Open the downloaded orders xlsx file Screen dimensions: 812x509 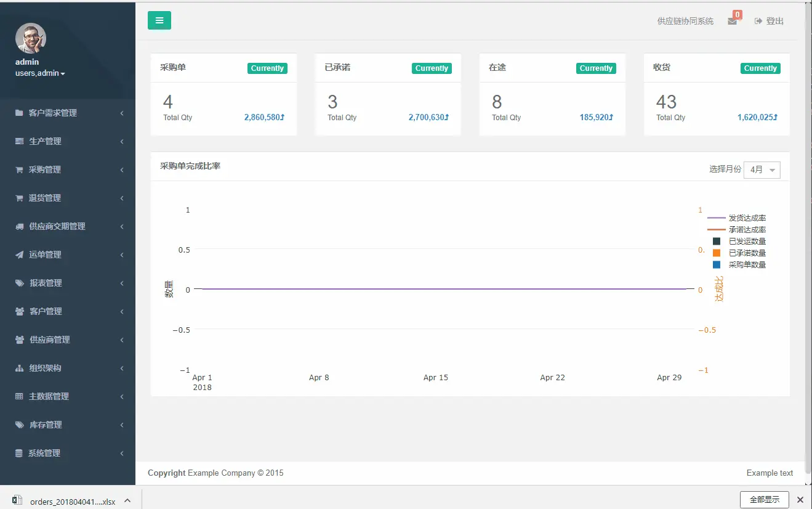pyautogui.click(x=73, y=502)
